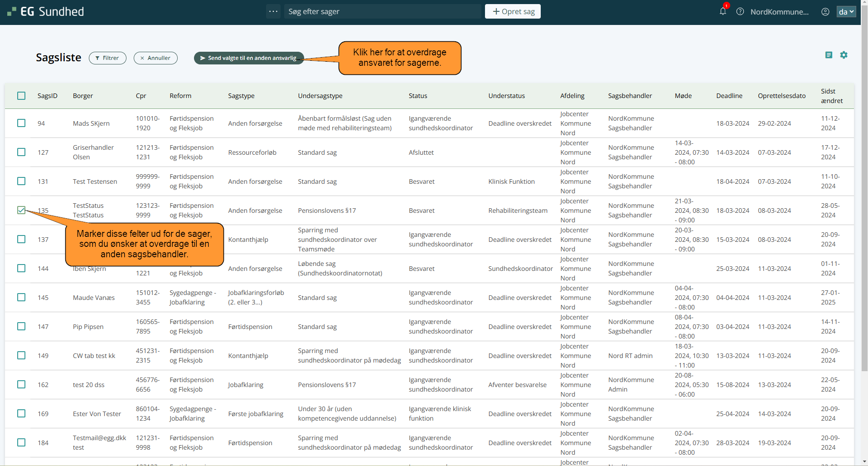Focus the 'Søg efter sager' search field
Image resolution: width=868 pixels, height=466 pixels.
pos(383,11)
